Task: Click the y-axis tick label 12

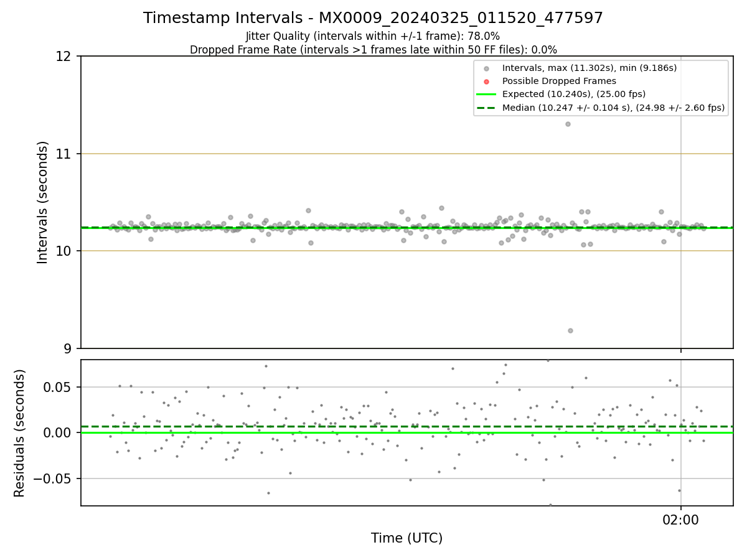Action: (65, 57)
